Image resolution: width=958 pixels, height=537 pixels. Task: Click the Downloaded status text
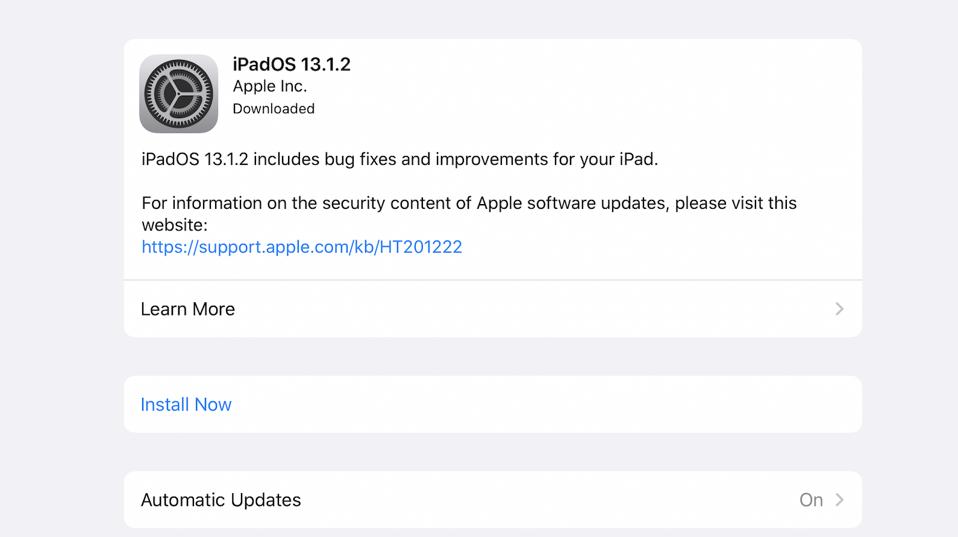pyautogui.click(x=274, y=109)
